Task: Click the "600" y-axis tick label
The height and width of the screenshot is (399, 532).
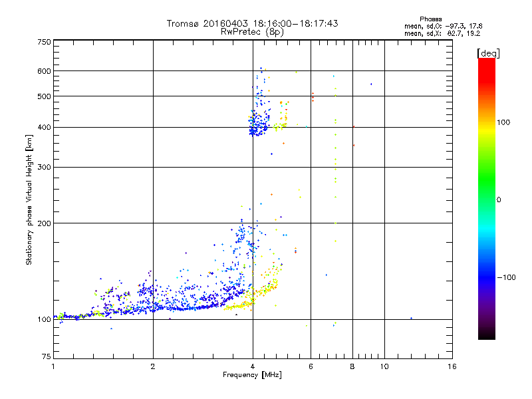Action: tap(44, 71)
